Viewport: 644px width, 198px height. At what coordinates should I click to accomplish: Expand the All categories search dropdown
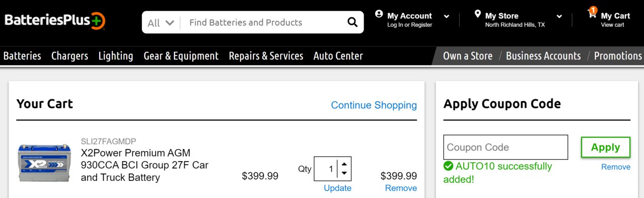tap(161, 23)
